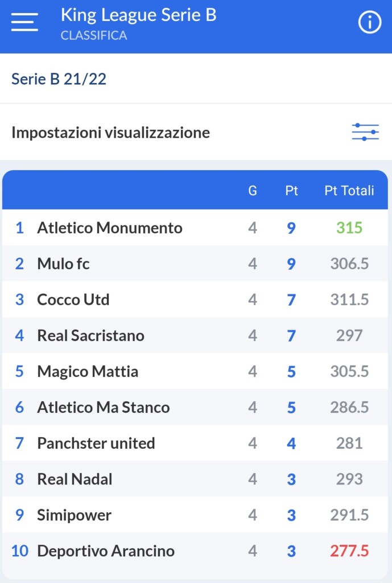Open 'Impostazioni visualizzazione' options
392x583 pixels.
[x=110, y=132]
